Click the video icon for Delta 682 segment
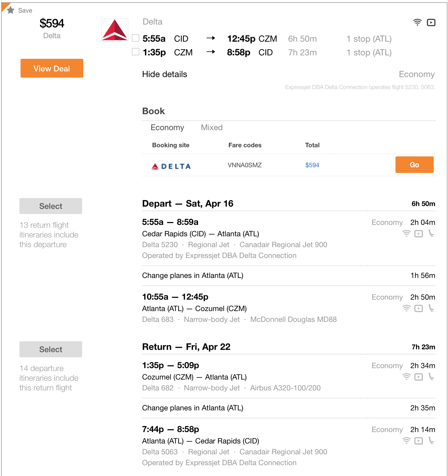Viewport: 448px width, 476px height. pyautogui.click(x=419, y=377)
